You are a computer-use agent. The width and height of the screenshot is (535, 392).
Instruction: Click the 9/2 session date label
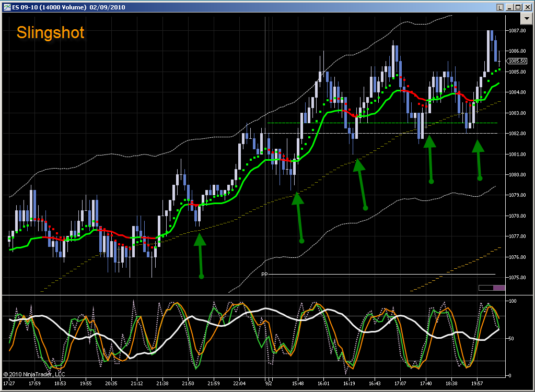[x=269, y=384]
